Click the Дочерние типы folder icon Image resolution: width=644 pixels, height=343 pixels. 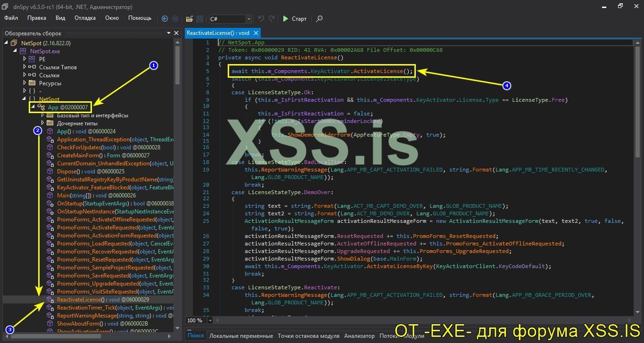(50, 123)
